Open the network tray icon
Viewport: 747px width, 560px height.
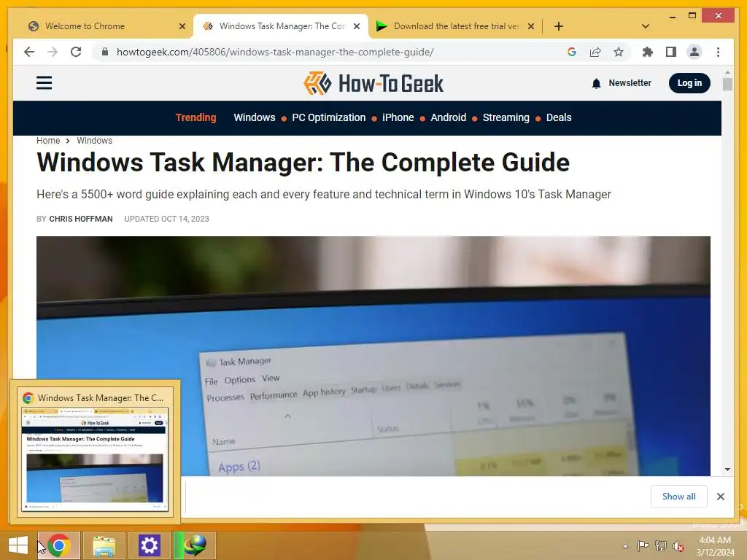click(661, 546)
